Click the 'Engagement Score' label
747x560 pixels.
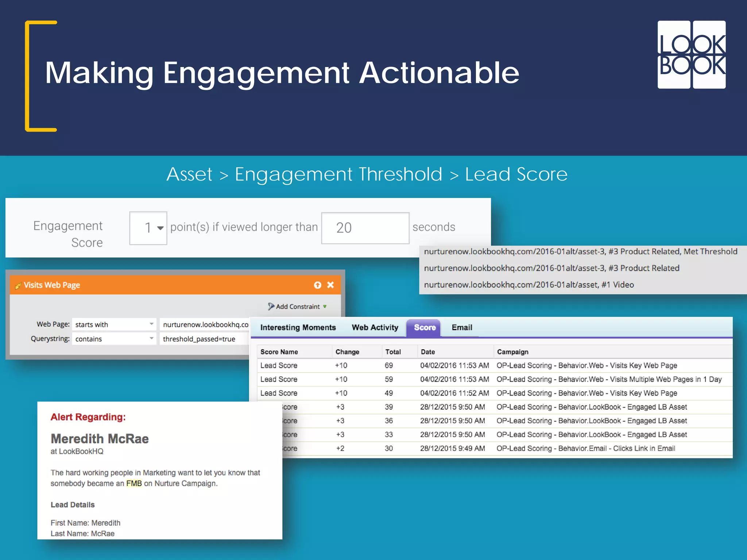click(x=68, y=234)
